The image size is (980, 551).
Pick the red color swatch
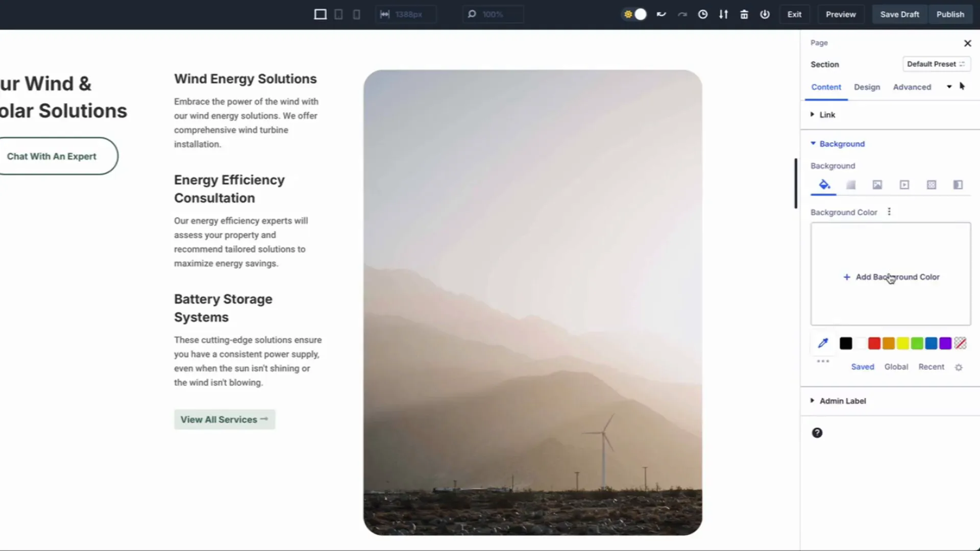tap(874, 343)
